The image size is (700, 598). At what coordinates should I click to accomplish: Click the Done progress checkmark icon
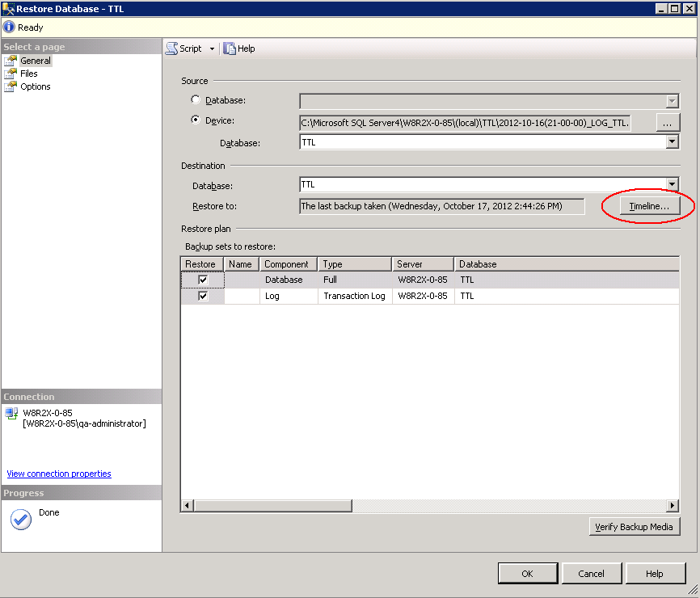tap(20, 520)
